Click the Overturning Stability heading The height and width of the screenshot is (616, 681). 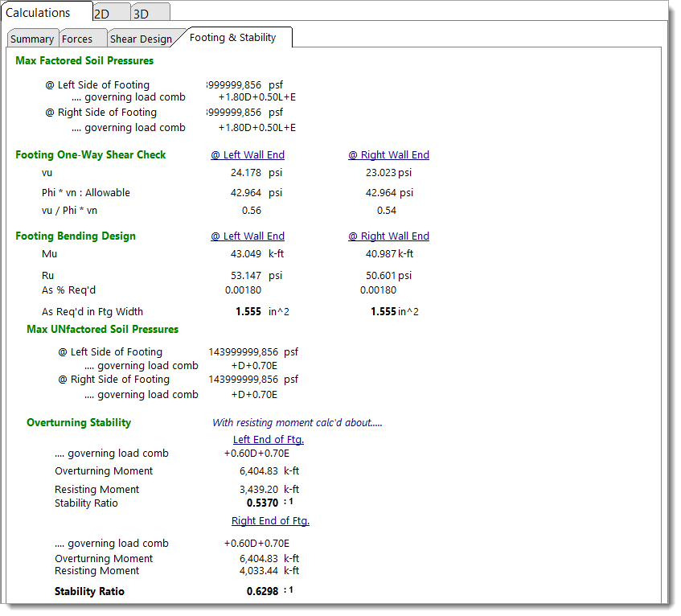[79, 423]
